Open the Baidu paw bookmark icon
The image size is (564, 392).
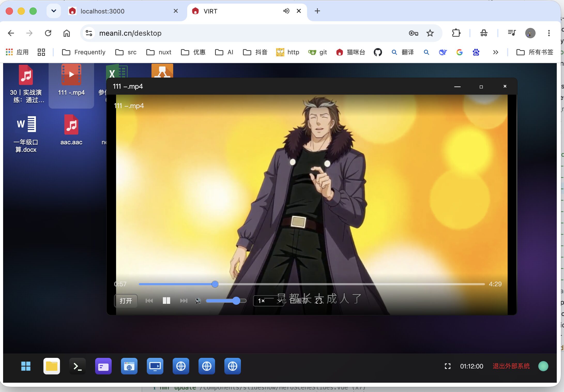[x=476, y=52]
